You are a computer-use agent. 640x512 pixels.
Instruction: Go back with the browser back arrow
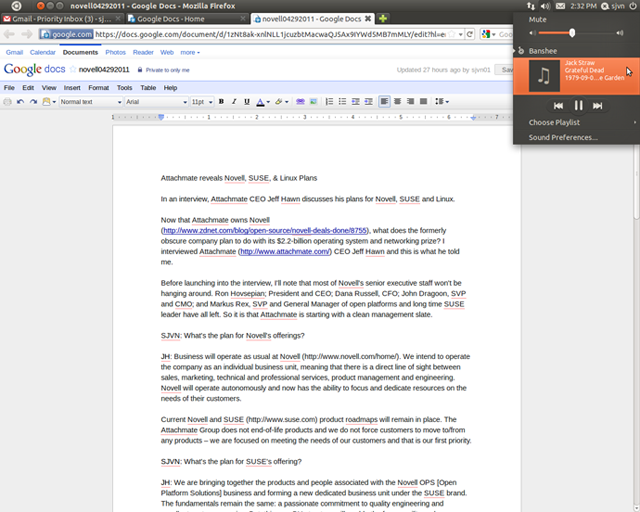9,34
